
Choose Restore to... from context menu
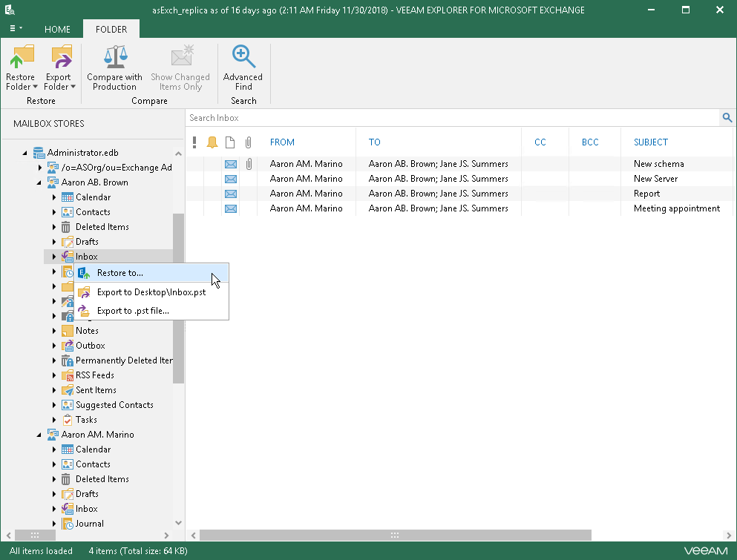pyautogui.click(x=152, y=273)
